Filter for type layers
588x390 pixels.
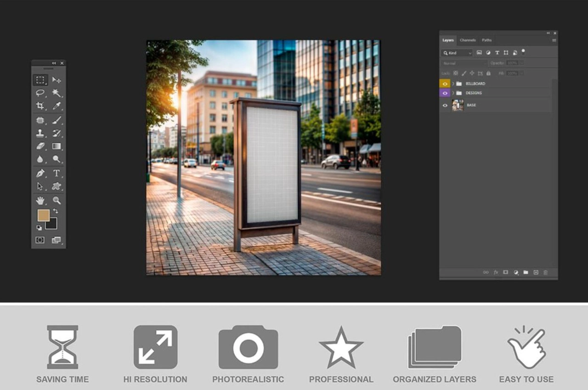(x=497, y=53)
